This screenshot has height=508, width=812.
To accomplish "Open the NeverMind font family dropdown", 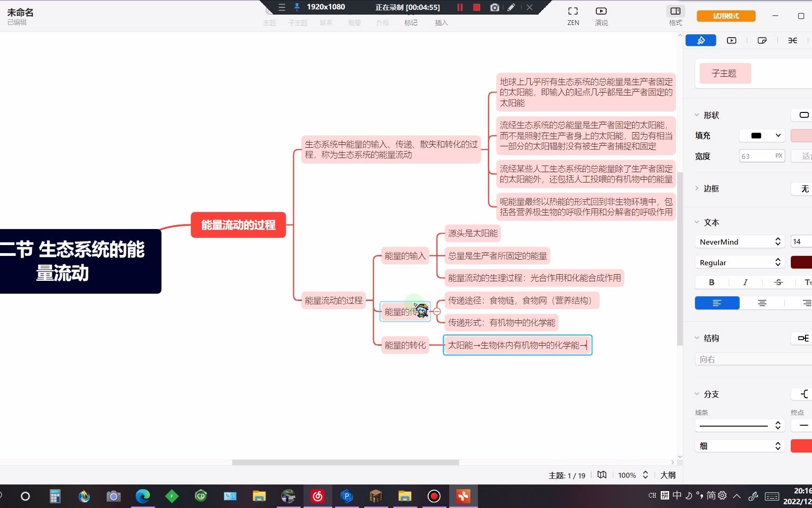I will pos(739,241).
